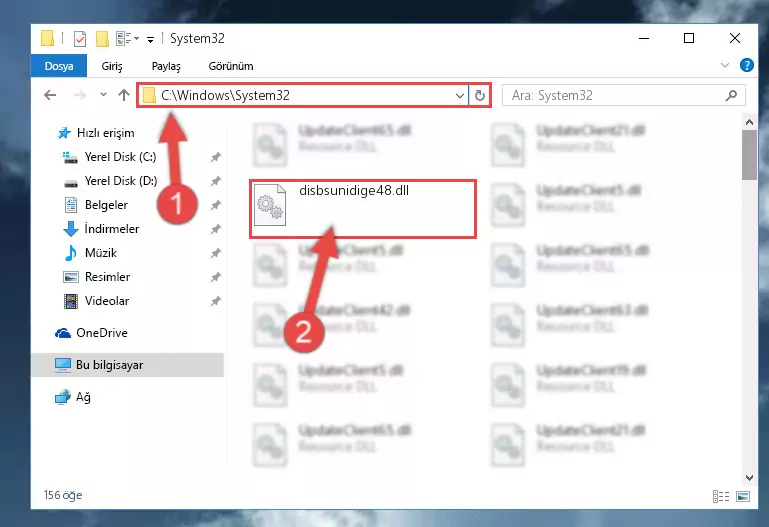Switch to details view in status bar
Image resolution: width=769 pixels, height=527 pixels.
pyautogui.click(x=720, y=497)
